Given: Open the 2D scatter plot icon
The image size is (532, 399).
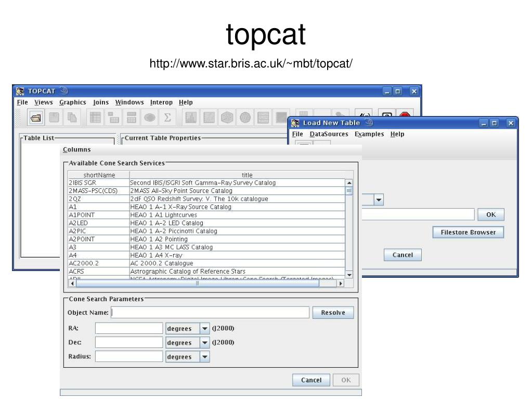Looking at the screenshot, I should point(209,118).
